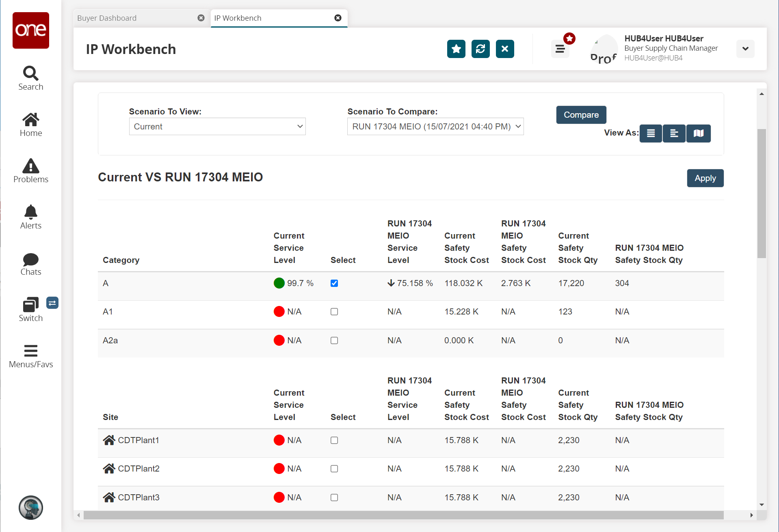Screen dimensions: 779x532
Task: Select the list view icon under View As
Action: (651, 134)
